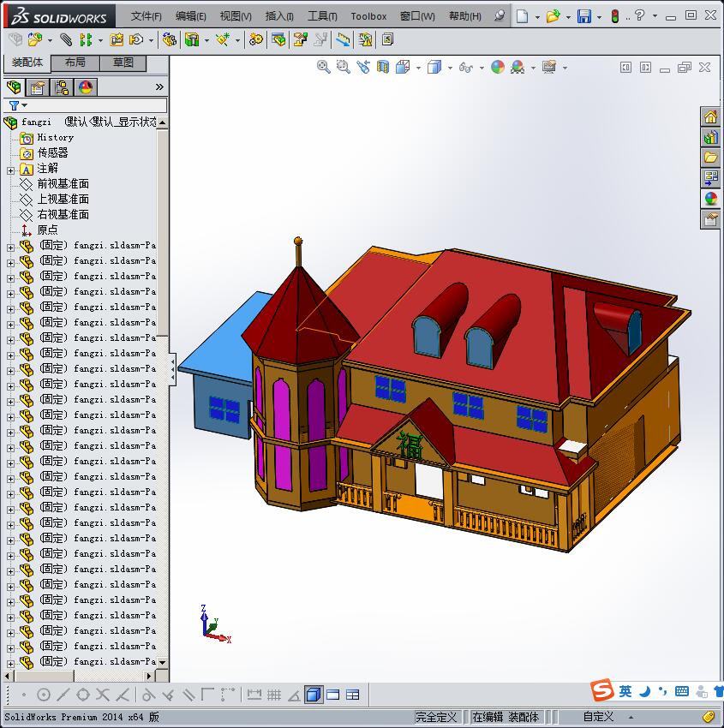Expand the 注解 annotations tree node
This screenshot has height=728, width=724.
click(x=10, y=170)
